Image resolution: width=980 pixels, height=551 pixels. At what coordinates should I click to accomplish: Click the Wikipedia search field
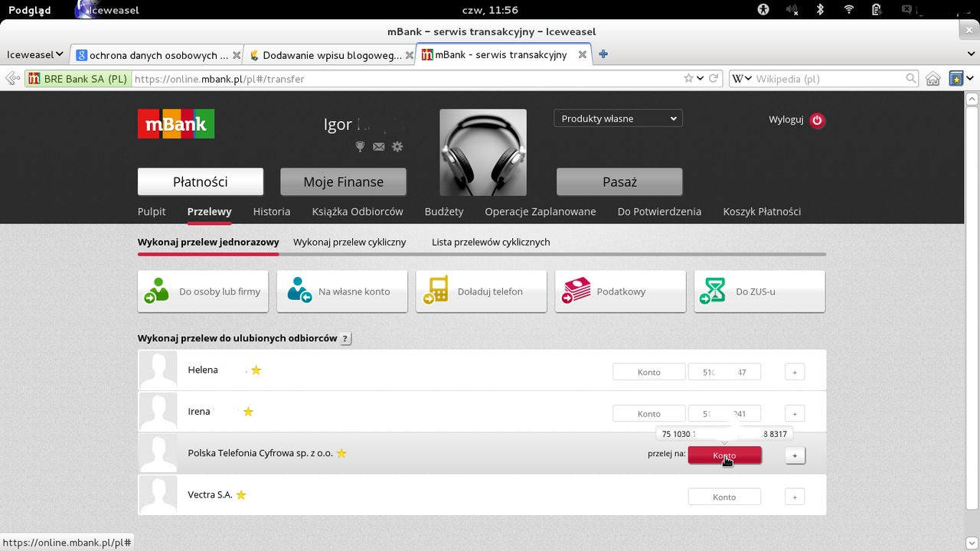pyautogui.click(x=829, y=78)
